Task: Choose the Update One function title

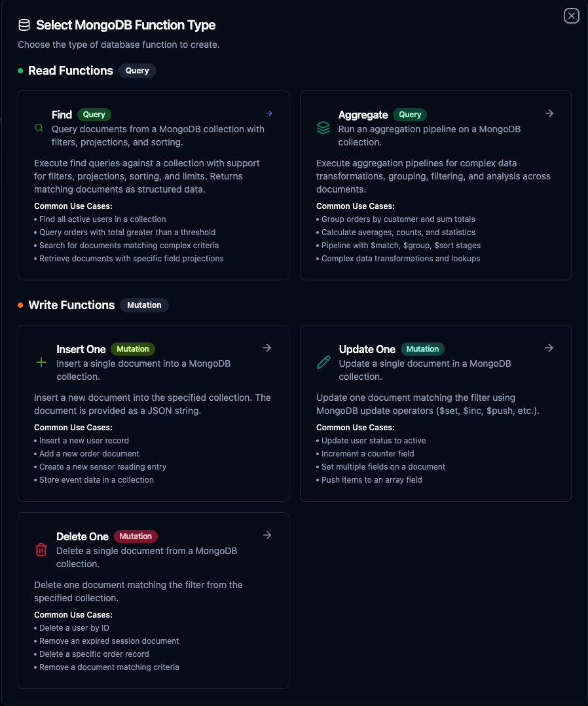Action: tap(367, 349)
